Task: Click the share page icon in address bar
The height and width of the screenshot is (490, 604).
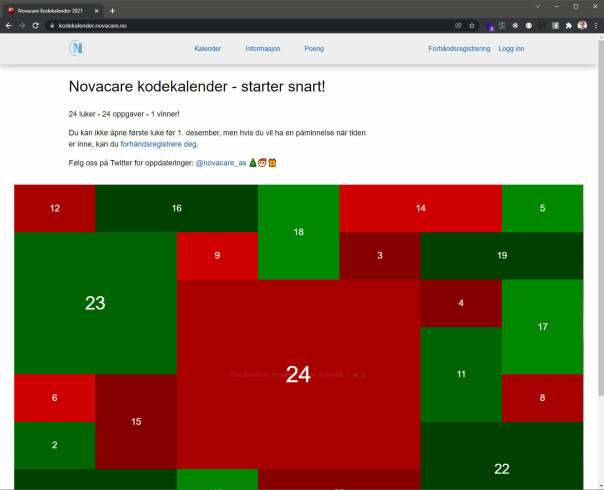Action: (458, 25)
